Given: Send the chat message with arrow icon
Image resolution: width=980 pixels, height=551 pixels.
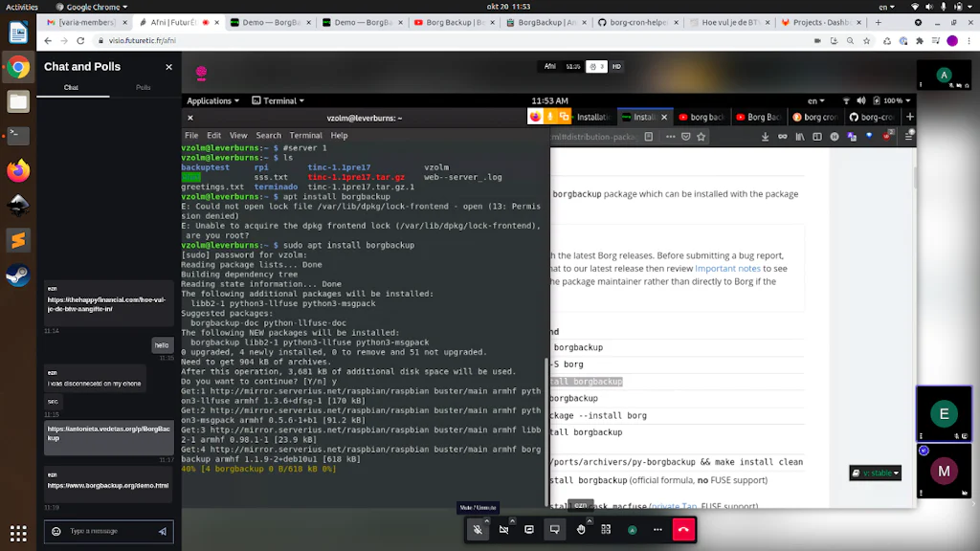Looking at the screenshot, I should 163,532.
